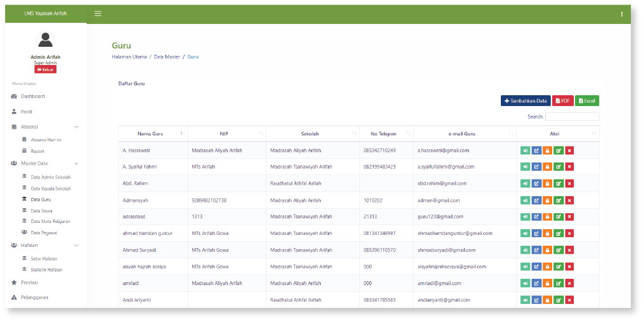Open Data Siswa submenu item
This screenshot has width=644, height=321.
pos(42,210)
